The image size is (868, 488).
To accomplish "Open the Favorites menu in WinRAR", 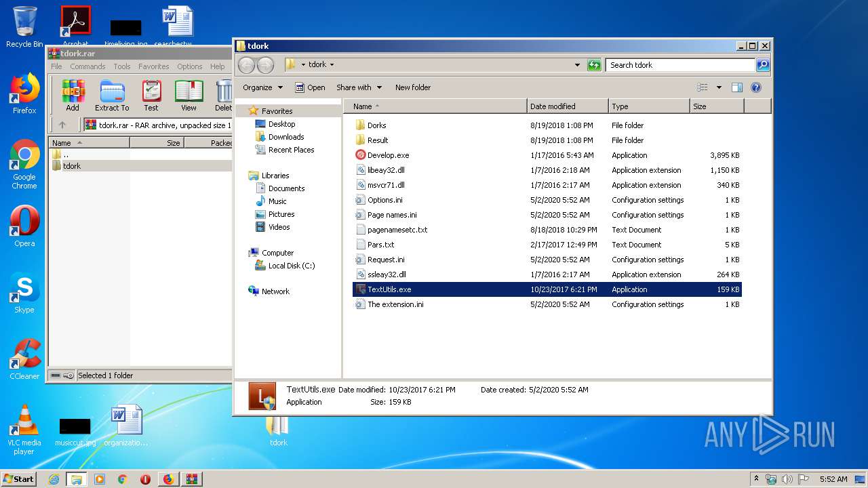I will click(154, 66).
